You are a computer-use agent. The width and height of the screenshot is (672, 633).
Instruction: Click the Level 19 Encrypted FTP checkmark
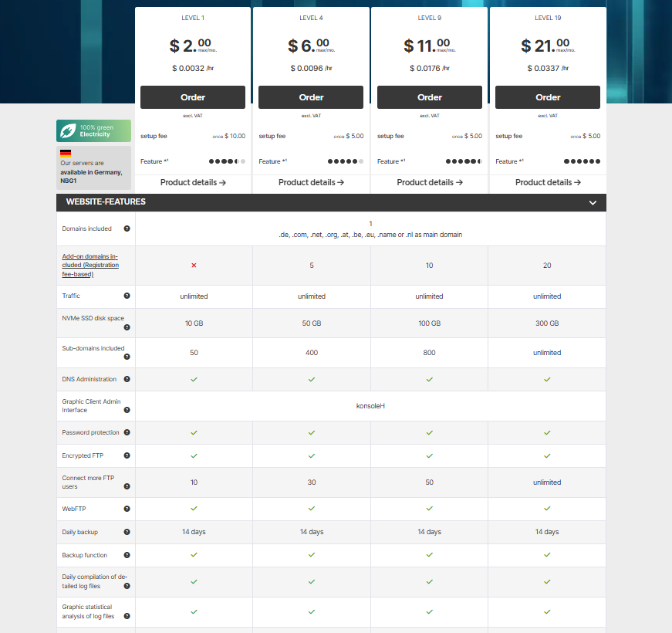coord(547,456)
